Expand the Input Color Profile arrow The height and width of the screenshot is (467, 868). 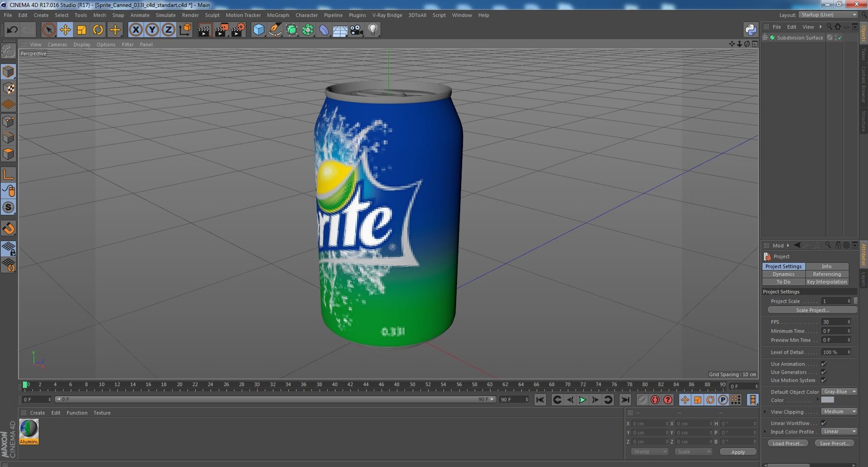coord(765,432)
